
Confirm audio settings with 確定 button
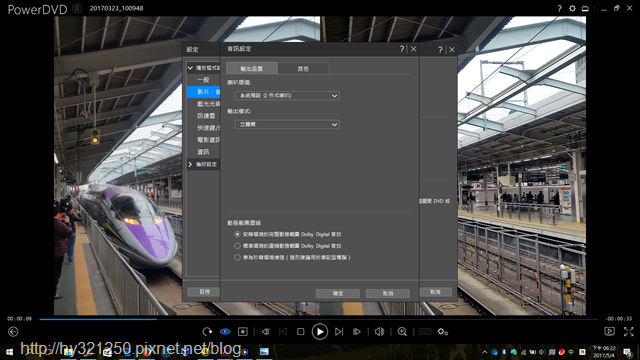click(338, 293)
